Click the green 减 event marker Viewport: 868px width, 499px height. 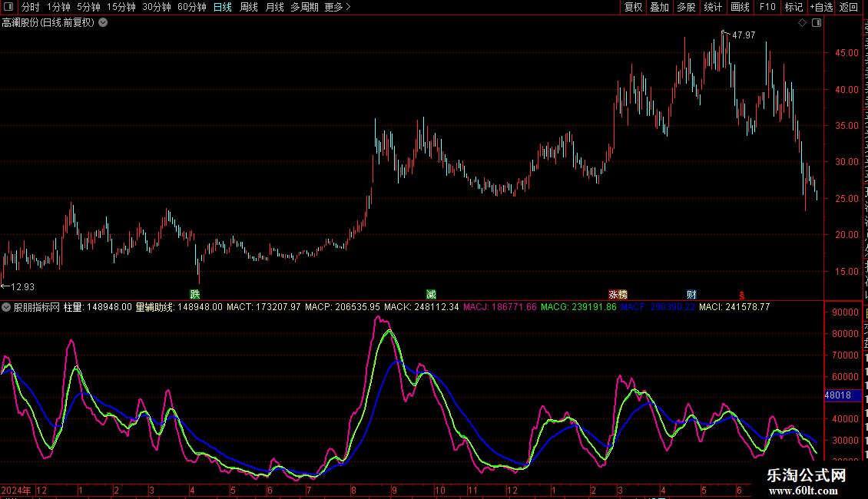[431, 294]
